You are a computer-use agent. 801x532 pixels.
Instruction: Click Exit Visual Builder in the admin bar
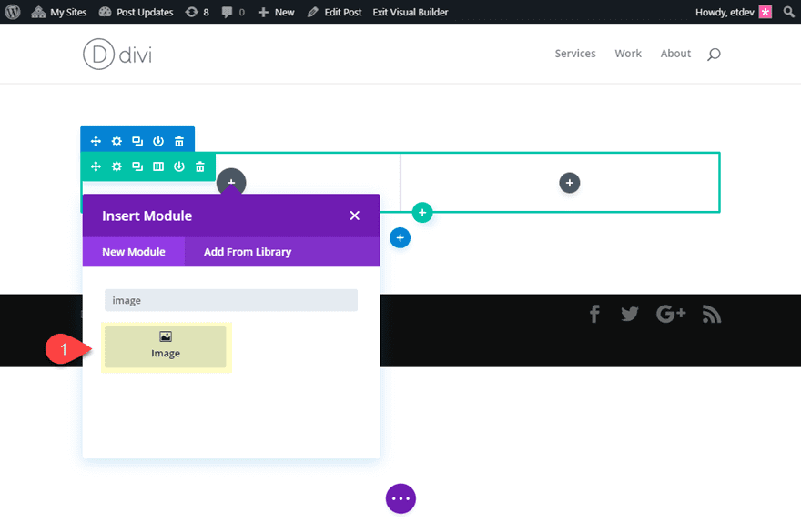410,12
